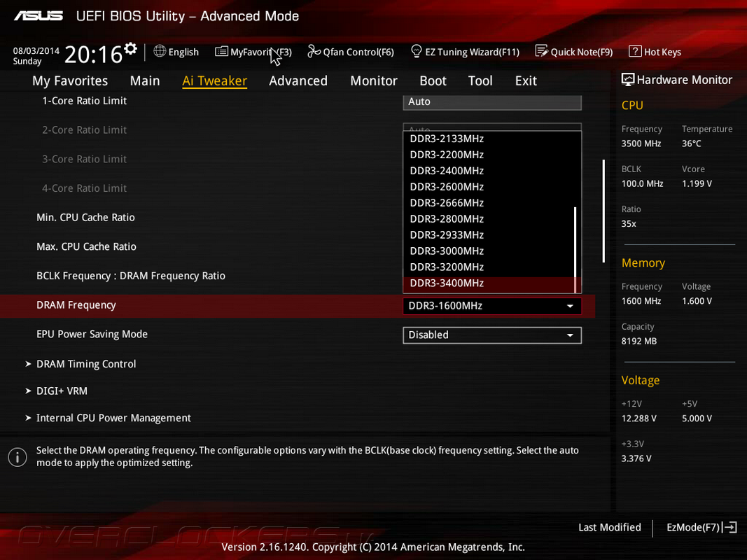747x560 pixels.
Task: Launch EZ Tuning Wizard bulb icon
Action: (x=417, y=51)
